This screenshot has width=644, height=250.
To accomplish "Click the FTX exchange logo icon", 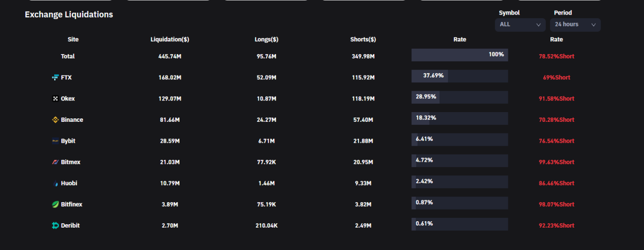I will (55, 77).
